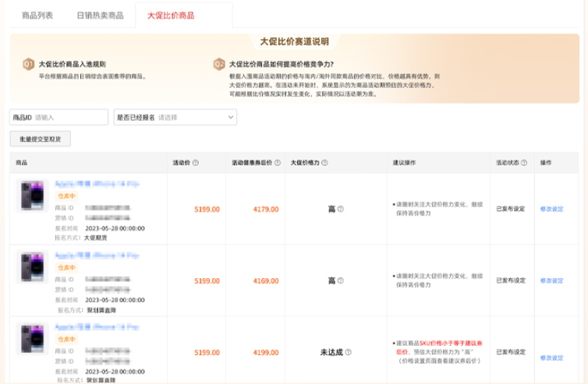
Task: Click 修改设定 link in the 4179.00 row
Action: tap(551, 209)
